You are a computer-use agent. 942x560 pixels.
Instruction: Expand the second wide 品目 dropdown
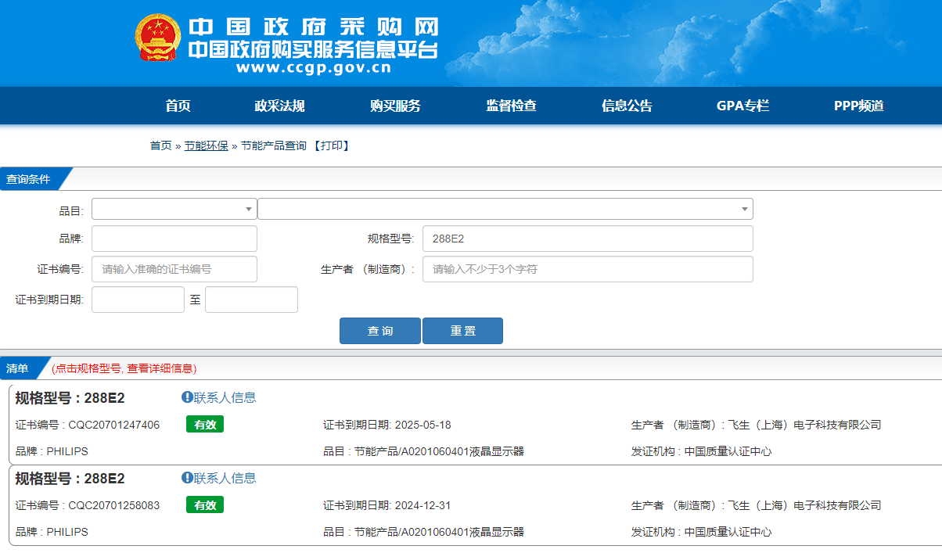[505, 209]
